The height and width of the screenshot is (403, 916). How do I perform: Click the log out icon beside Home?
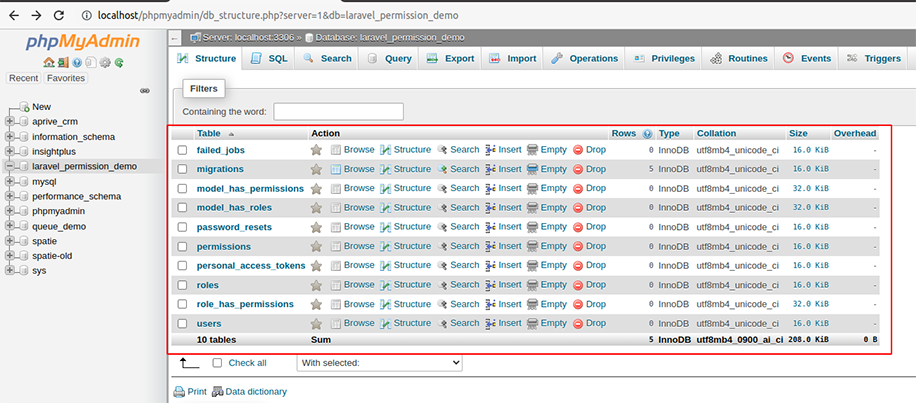pos(63,62)
